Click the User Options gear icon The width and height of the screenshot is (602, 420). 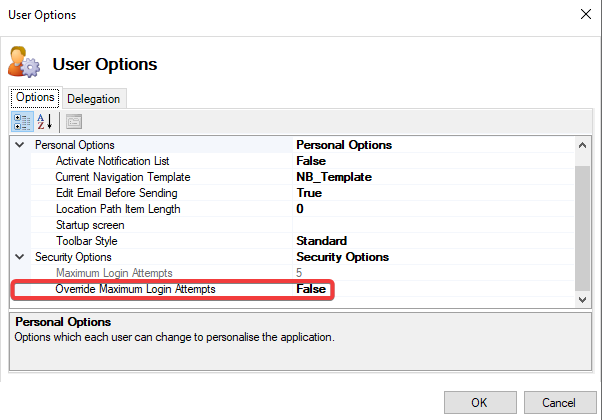coord(26,62)
